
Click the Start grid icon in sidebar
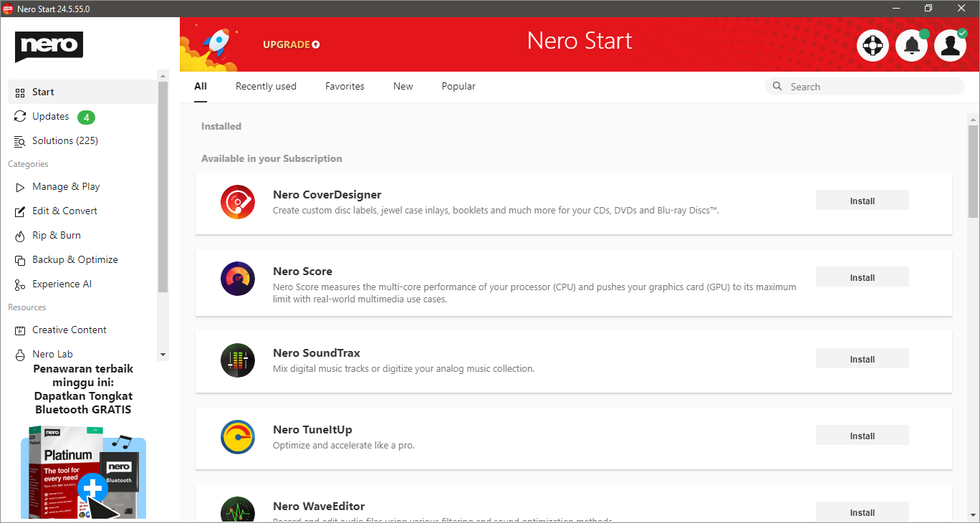(20, 92)
